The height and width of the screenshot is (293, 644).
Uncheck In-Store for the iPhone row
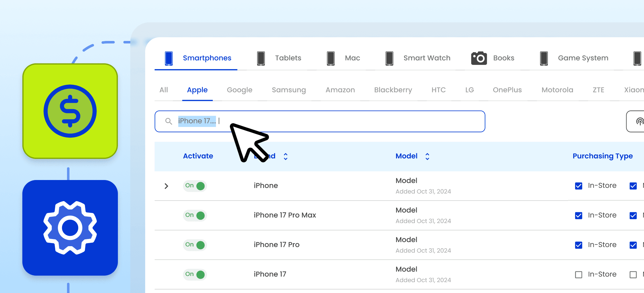(x=579, y=186)
